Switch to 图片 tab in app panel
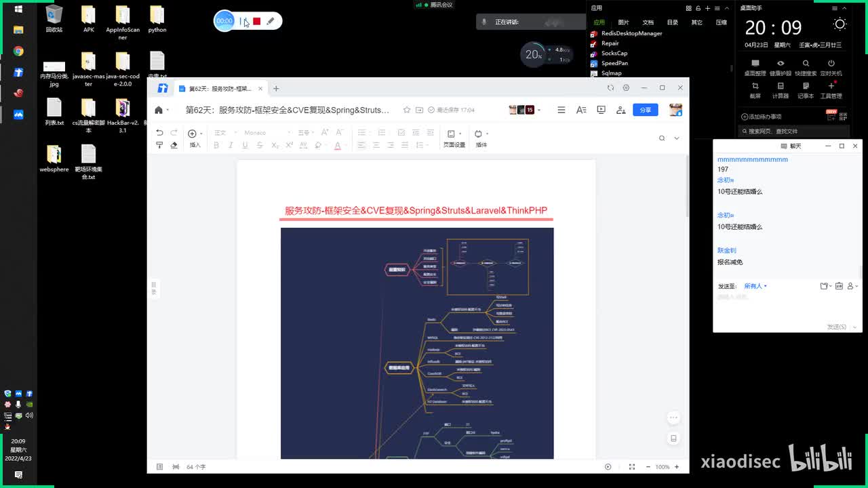 point(624,22)
